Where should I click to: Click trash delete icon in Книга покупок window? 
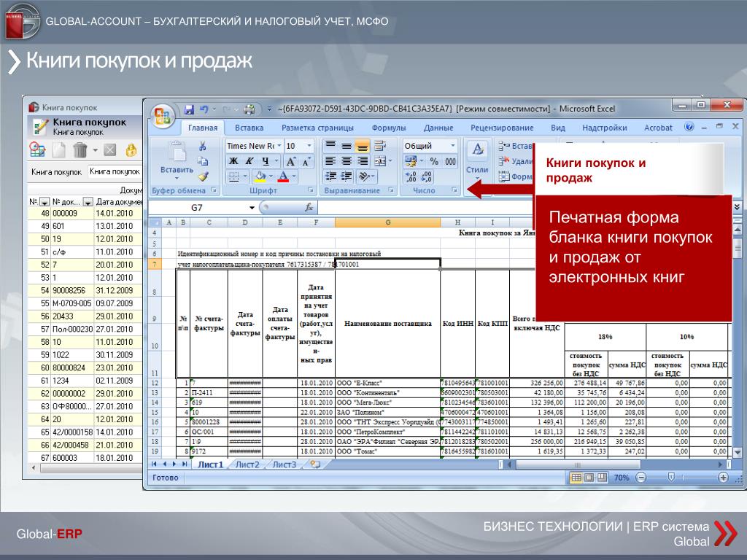[80, 150]
